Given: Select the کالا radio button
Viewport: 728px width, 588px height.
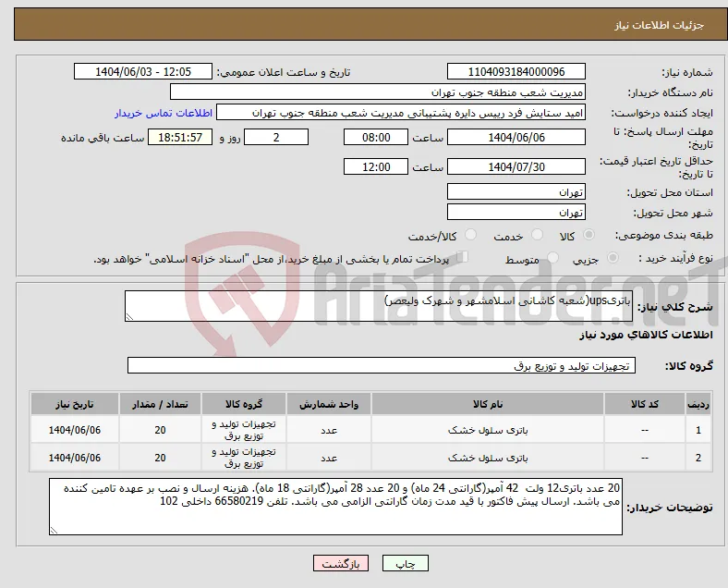Looking at the screenshot, I should point(588,235).
